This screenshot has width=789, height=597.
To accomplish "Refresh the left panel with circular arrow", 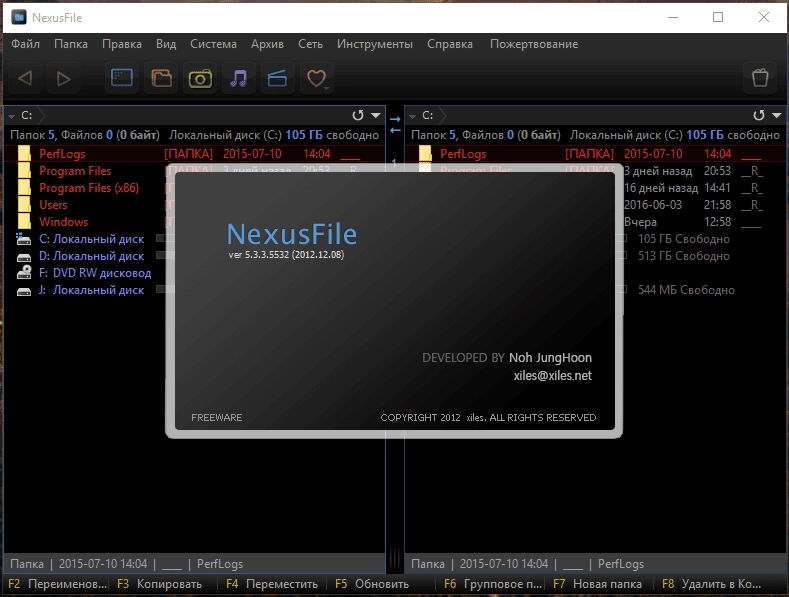I will click(358, 115).
